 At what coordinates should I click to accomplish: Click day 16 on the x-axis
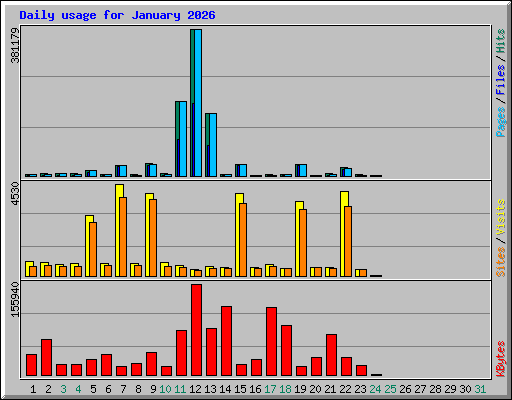click(x=255, y=389)
